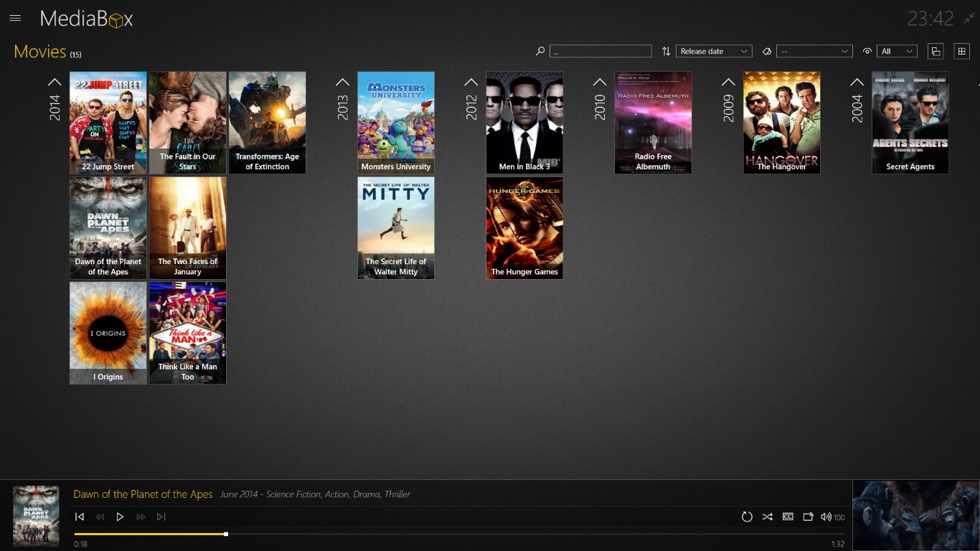Click the 23:42 clock display

tap(930, 19)
